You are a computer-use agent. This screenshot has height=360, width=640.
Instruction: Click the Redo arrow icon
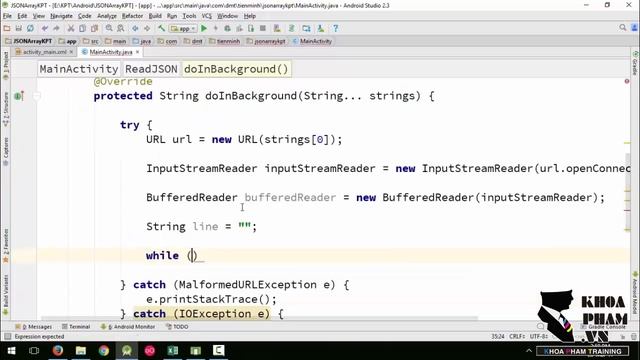coord(56,28)
